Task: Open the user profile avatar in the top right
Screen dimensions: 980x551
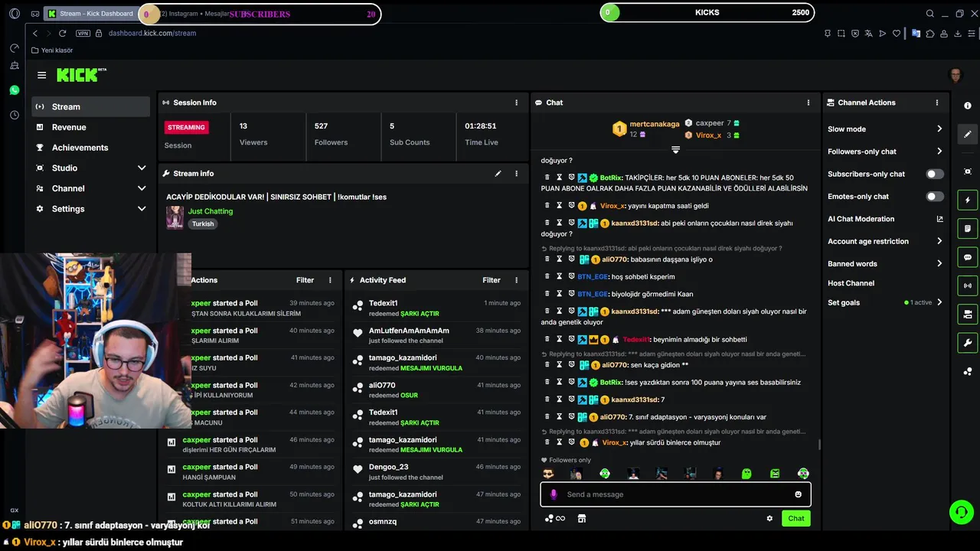Action: pyautogui.click(x=955, y=75)
